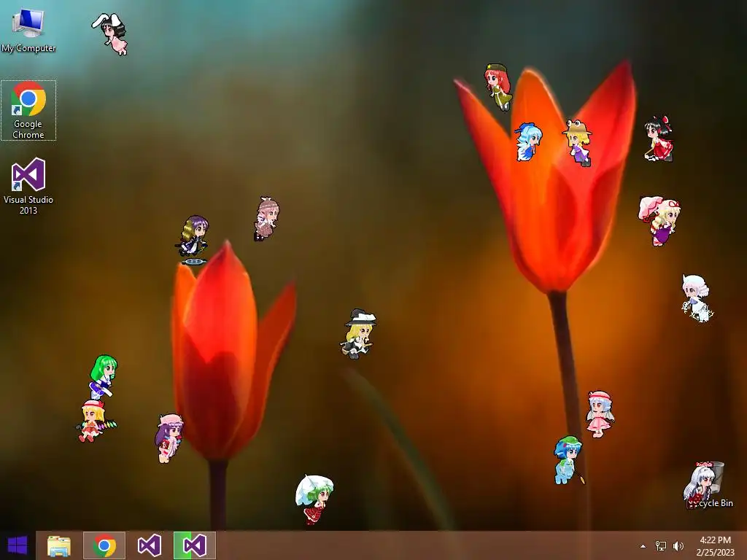Switch to Chrome in the taskbar
Image resolution: width=747 pixels, height=560 pixels.
104,545
